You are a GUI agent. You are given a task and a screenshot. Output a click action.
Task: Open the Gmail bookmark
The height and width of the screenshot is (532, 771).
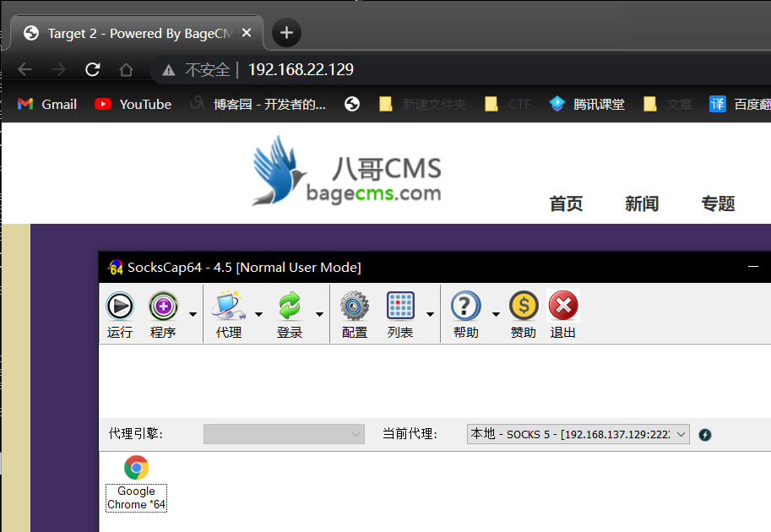click(47, 104)
